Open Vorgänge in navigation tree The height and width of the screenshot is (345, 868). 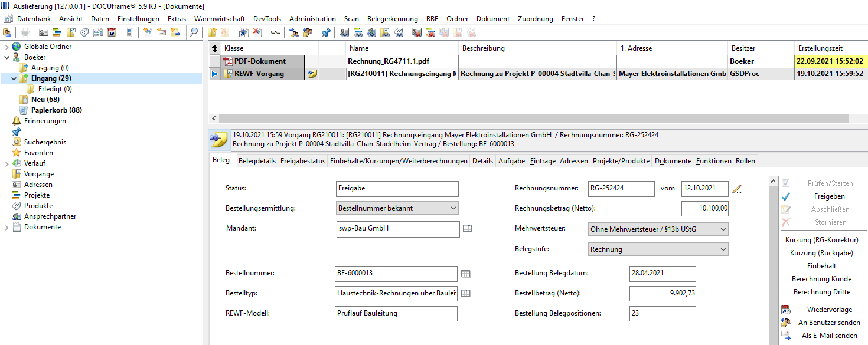point(39,174)
